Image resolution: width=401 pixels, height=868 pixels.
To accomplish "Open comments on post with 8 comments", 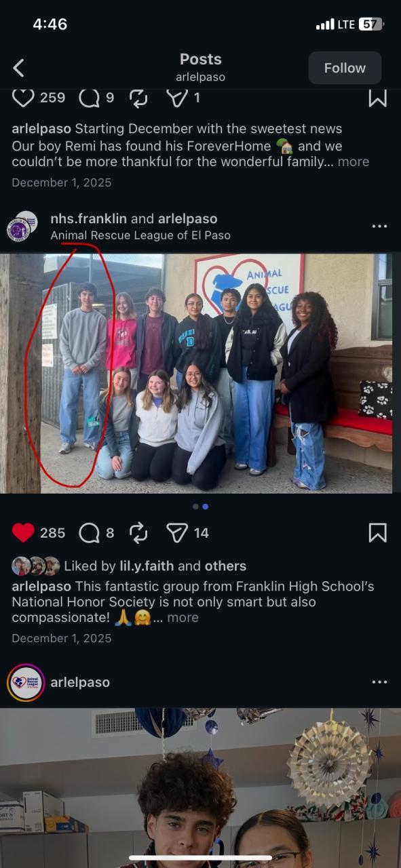I will 90,533.
